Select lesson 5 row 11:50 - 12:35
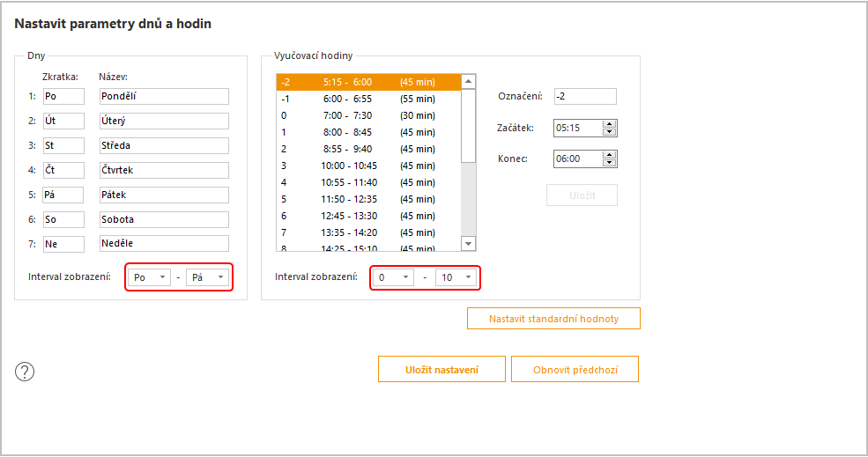This screenshot has height=457, width=868. pyautogui.click(x=368, y=199)
